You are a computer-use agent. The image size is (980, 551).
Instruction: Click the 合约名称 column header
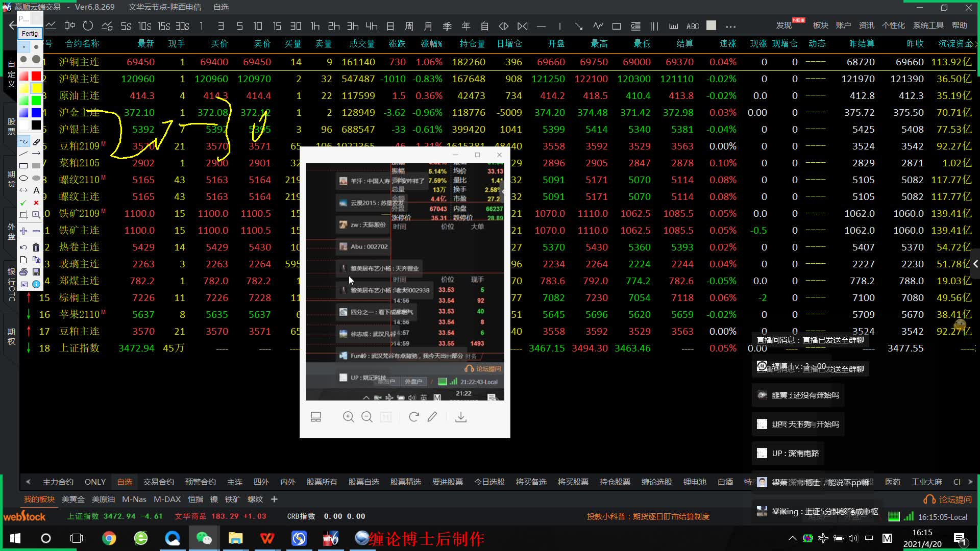[x=82, y=44]
